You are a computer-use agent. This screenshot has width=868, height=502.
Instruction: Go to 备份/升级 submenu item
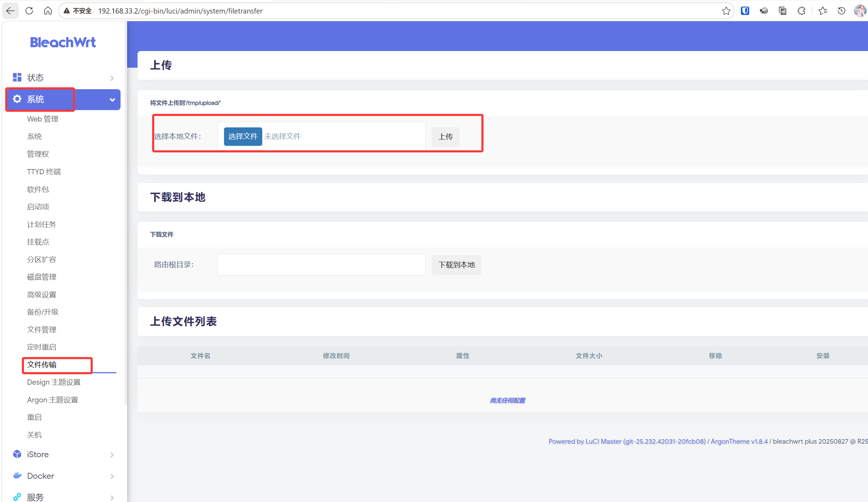(x=42, y=312)
